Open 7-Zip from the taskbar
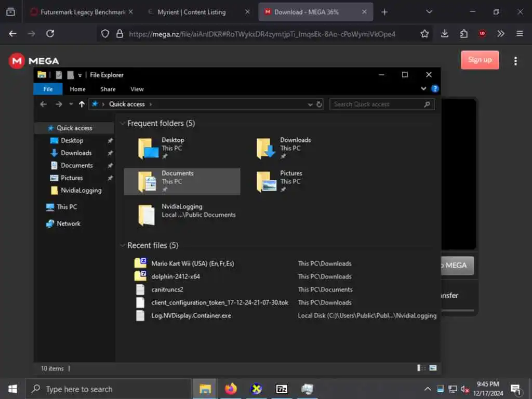The height and width of the screenshot is (399, 532). point(282,389)
